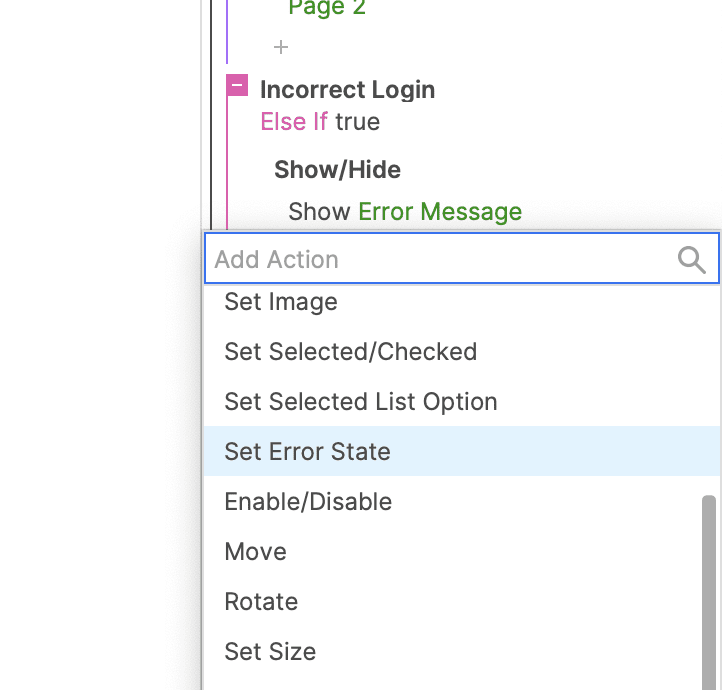The image size is (722, 690).
Task: Choose the Set Image action
Action: point(281,302)
